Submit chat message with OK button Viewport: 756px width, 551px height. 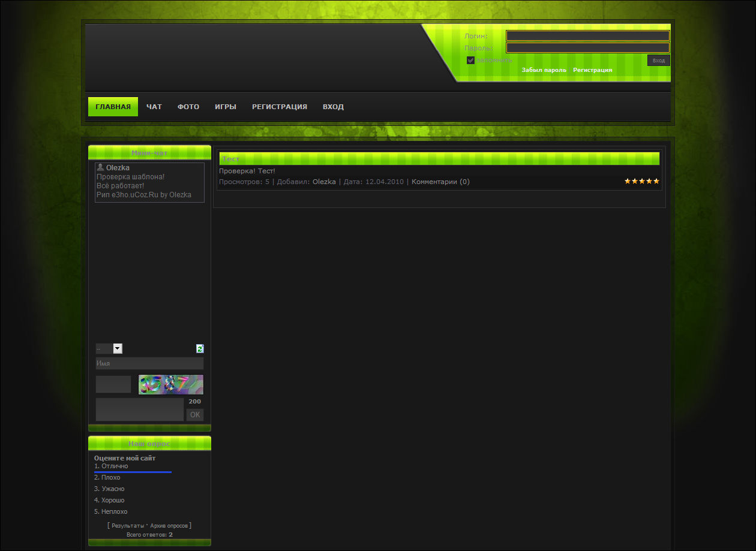195,415
